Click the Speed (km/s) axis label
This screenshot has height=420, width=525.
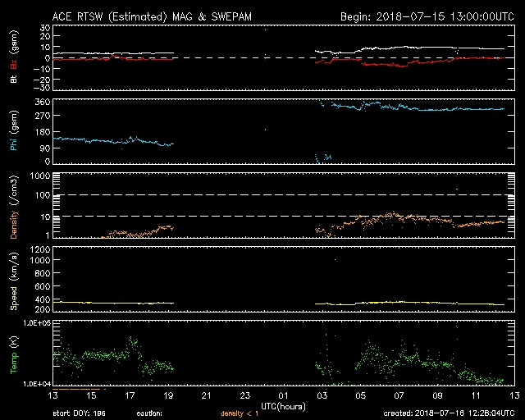point(14,281)
